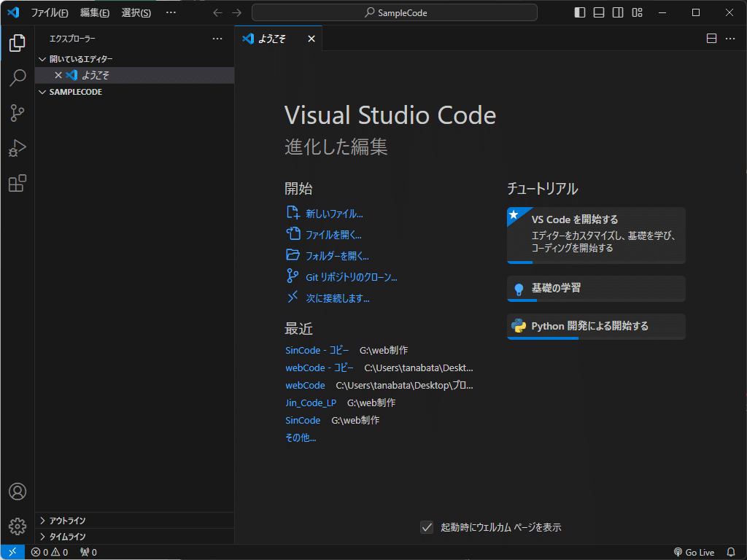
Task: Open editor more actions ellipsis
Action: [x=730, y=39]
